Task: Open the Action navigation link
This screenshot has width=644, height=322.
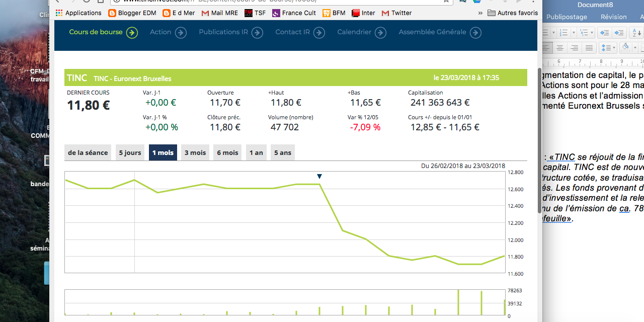Action: (x=168, y=33)
